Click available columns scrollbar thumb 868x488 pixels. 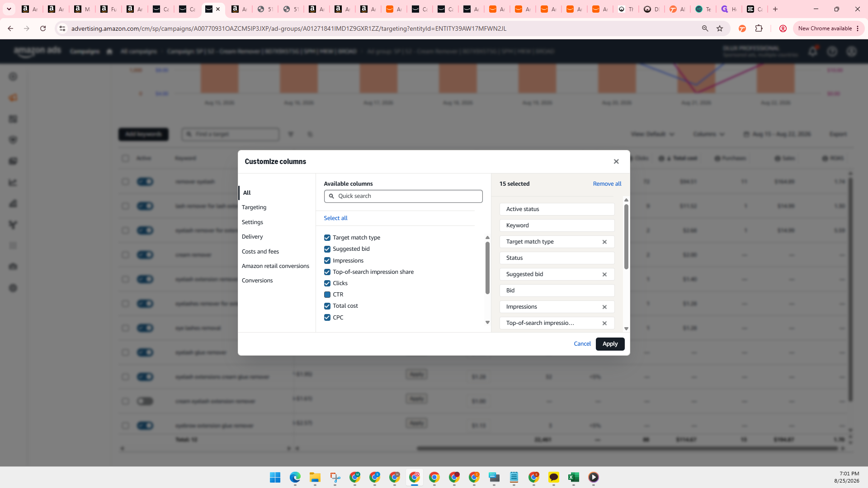[487, 268]
